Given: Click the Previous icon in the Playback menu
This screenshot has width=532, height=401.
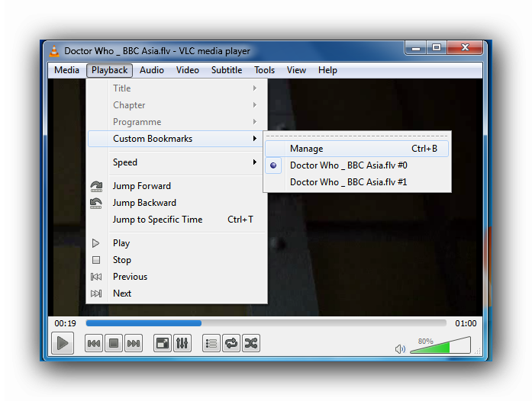Looking at the screenshot, I should pos(96,277).
